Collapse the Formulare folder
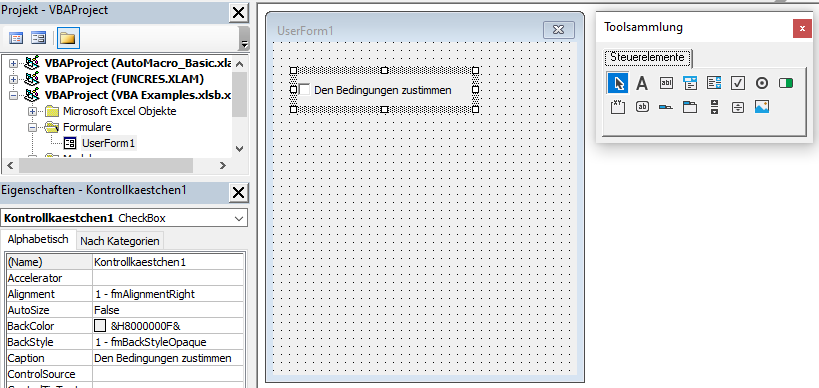 32,127
